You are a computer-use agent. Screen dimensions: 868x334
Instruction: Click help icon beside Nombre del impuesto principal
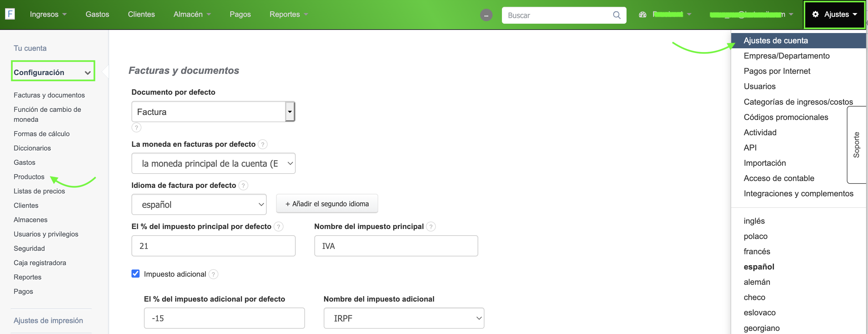click(430, 227)
